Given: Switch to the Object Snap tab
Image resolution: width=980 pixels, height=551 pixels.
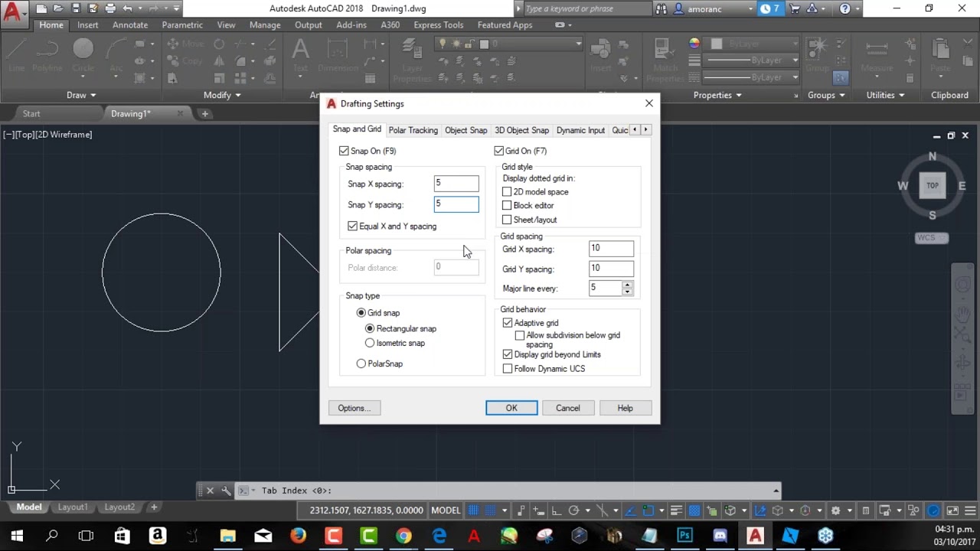Looking at the screenshot, I should [465, 130].
